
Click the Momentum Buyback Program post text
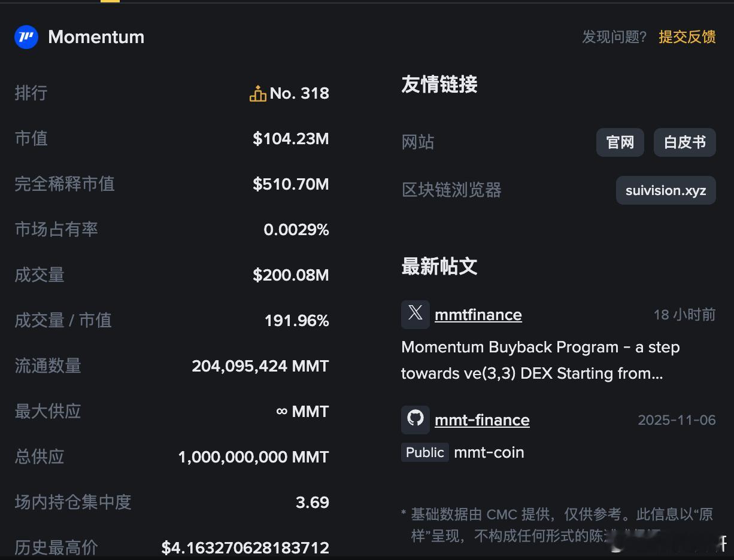tap(539, 360)
